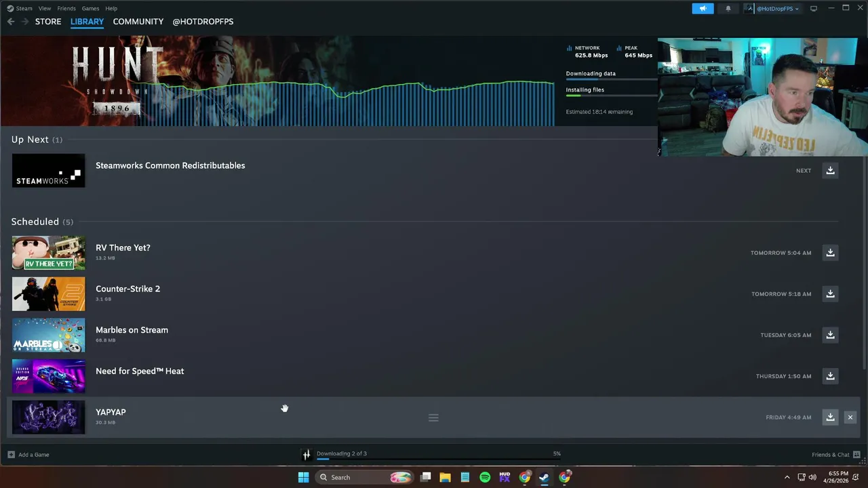This screenshot has width=868, height=488.
Task: Open the Friends menu
Action: pyautogui.click(x=66, y=8)
